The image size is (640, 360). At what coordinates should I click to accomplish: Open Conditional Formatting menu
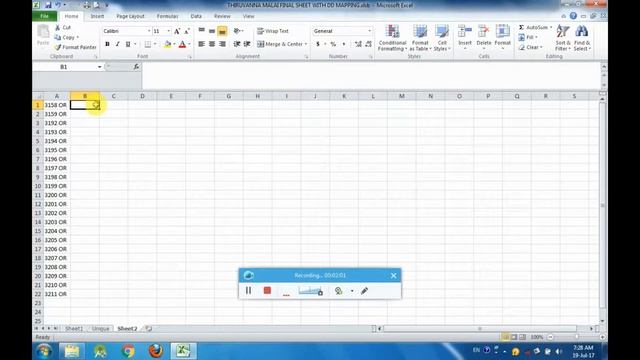click(x=392, y=38)
